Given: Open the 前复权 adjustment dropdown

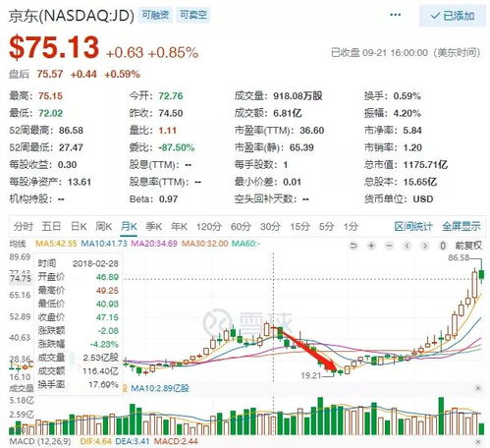Looking at the screenshot, I should pyautogui.click(x=468, y=246).
